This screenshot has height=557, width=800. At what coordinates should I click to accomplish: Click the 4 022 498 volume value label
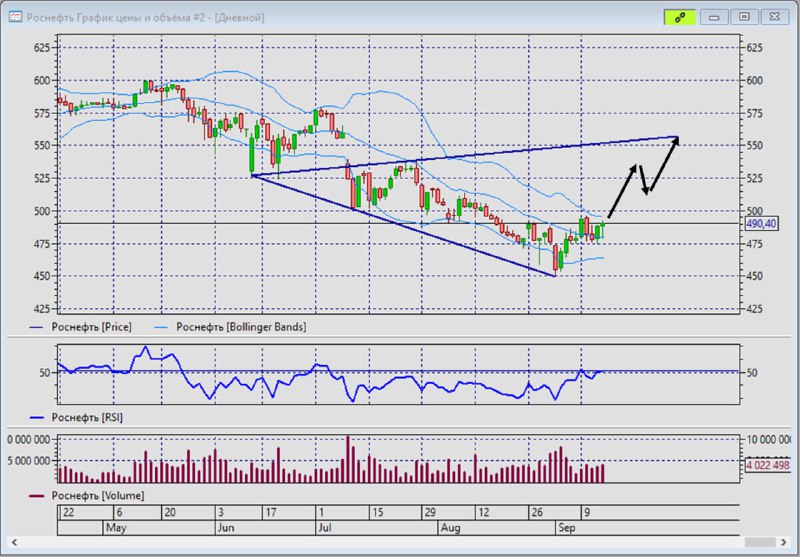[767, 465]
